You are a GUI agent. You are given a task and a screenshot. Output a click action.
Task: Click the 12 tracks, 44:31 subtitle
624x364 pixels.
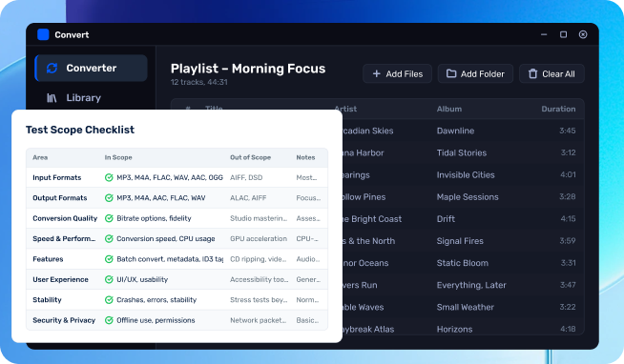click(199, 82)
